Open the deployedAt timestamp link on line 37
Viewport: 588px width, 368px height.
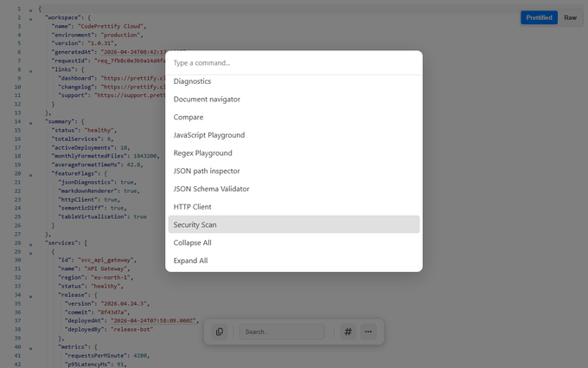click(153, 320)
